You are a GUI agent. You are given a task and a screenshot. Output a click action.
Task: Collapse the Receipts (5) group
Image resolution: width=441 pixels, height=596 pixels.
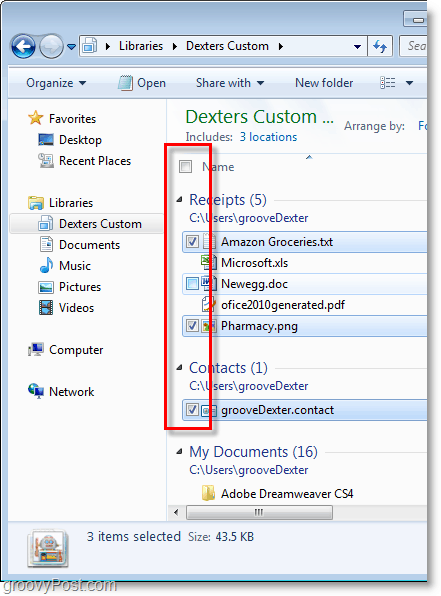click(x=179, y=200)
